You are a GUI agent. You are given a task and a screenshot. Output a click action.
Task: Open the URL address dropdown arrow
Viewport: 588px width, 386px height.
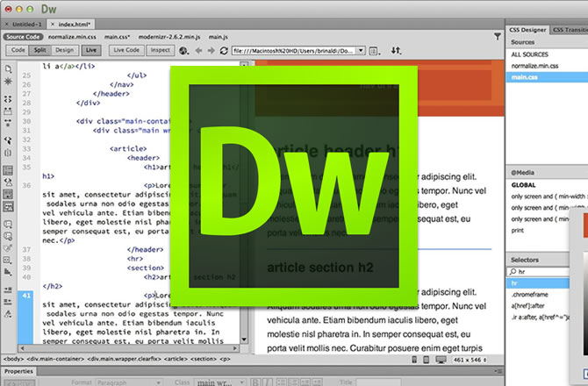tap(361, 51)
